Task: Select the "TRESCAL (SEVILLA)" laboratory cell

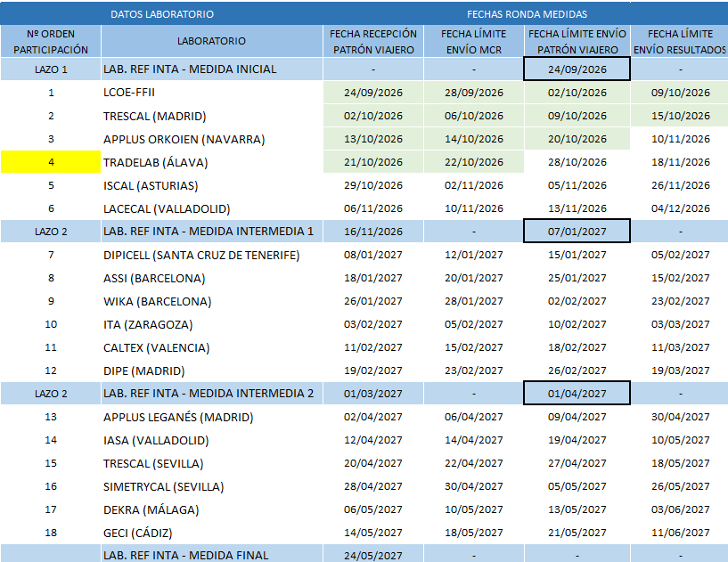Action: click(x=212, y=463)
